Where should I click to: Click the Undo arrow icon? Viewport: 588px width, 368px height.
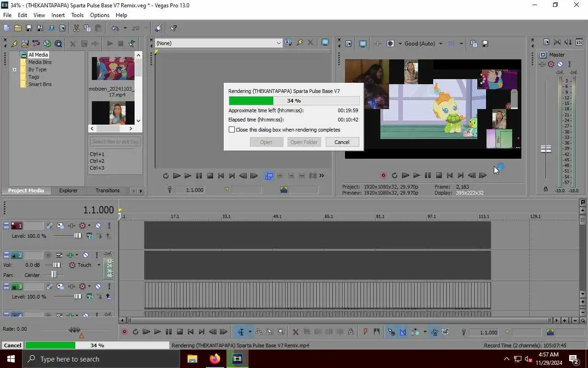115,28
